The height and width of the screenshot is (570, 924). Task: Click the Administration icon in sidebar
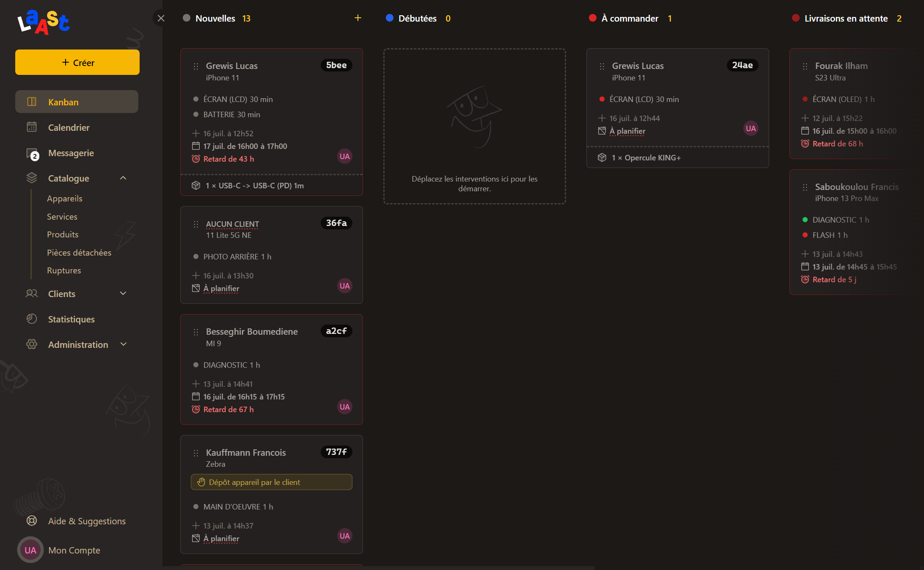[x=31, y=344]
